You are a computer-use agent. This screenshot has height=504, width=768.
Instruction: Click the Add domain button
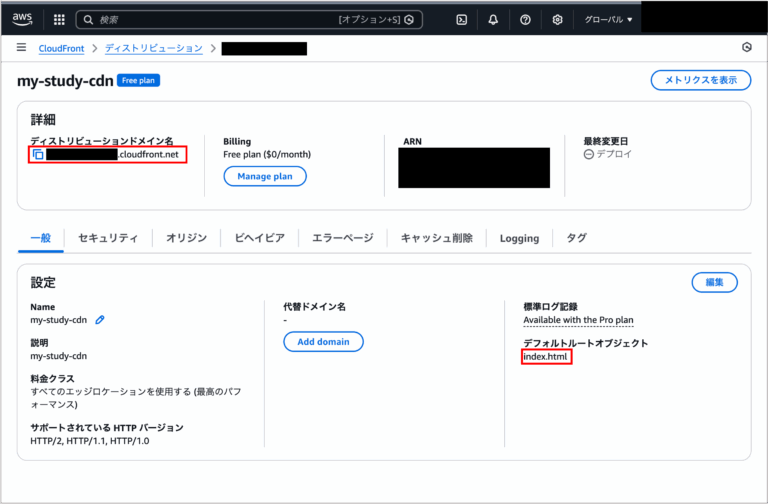coord(323,341)
